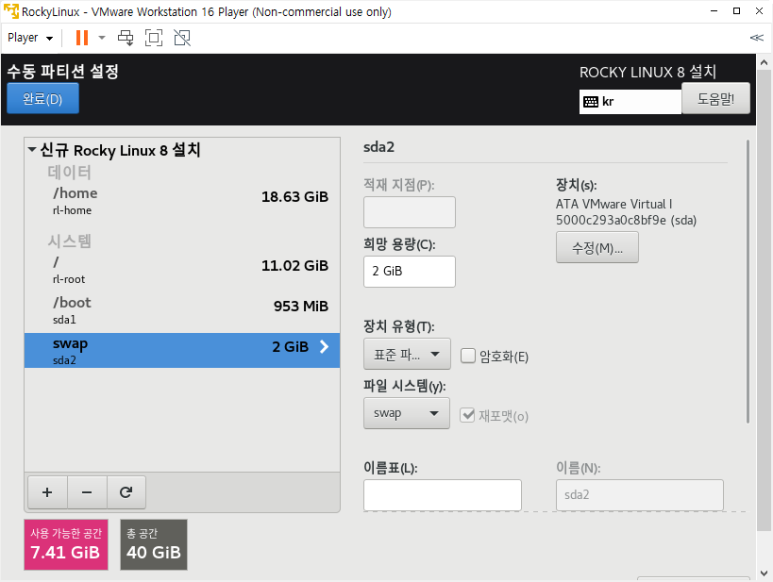Click the right panel inner scrollbar

(747, 281)
